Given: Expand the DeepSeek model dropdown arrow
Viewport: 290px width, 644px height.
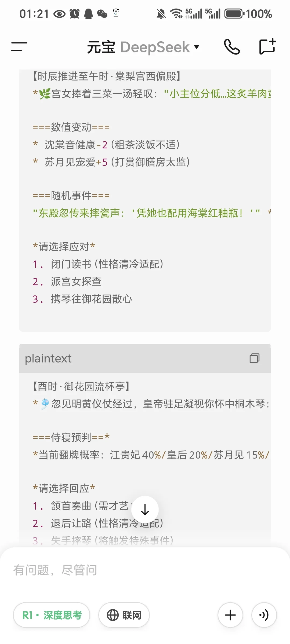Looking at the screenshot, I should pyautogui.click(x=197, y=47).
